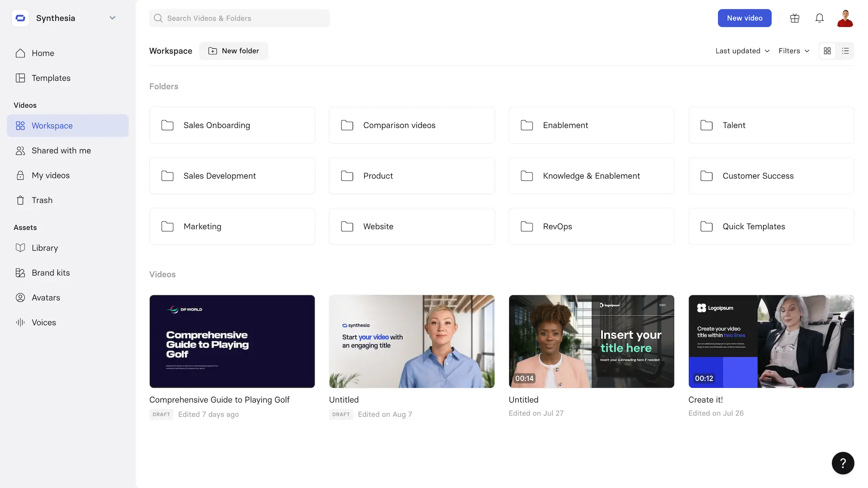
Task: Click the Synthesia logo icon
Action: 20,18
